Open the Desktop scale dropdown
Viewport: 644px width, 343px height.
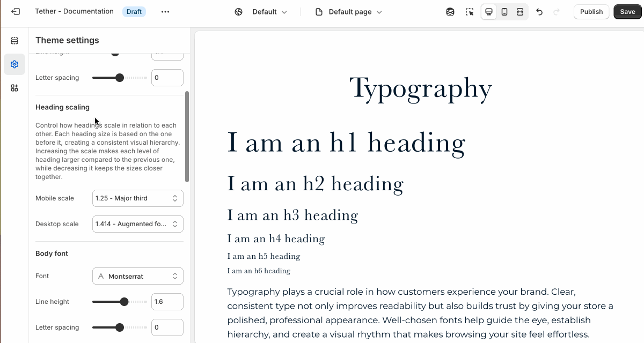tap(138, 224)
